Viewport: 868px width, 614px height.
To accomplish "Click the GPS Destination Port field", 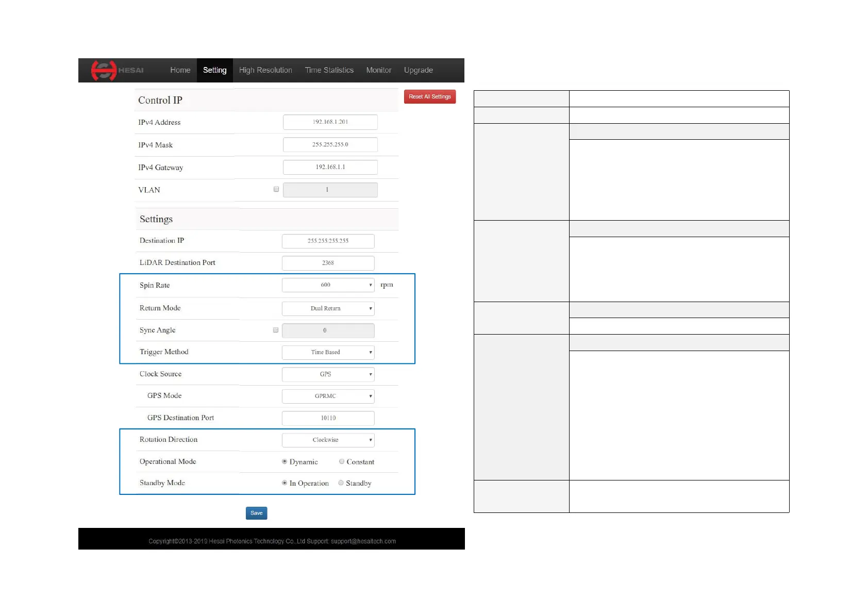I will pyautogui.click(x=328, y=418).
